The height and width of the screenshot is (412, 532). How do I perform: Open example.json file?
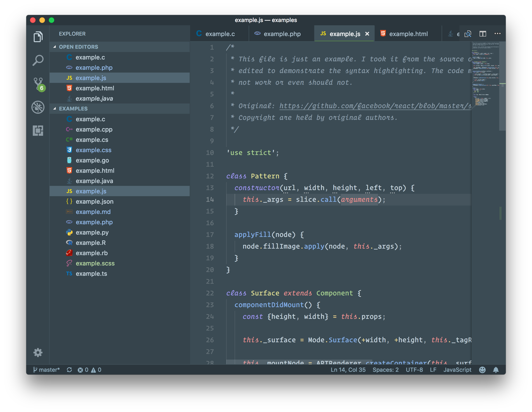120,201
